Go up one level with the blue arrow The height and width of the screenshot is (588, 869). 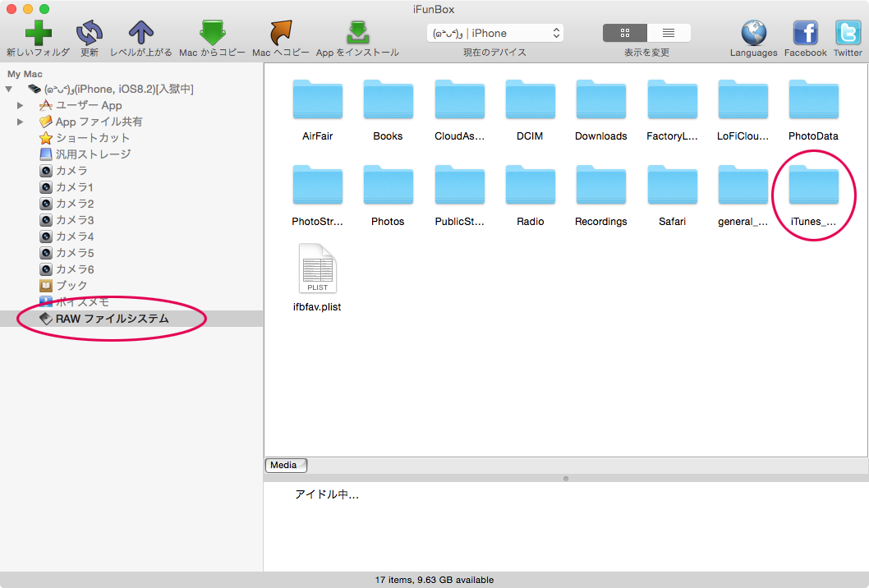coord(140,33)
